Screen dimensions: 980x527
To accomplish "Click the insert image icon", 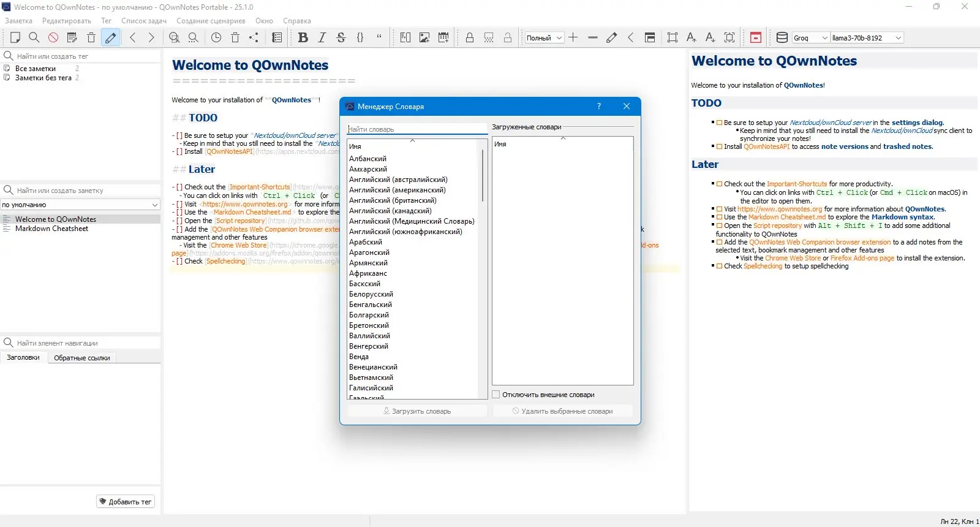I will [x=424, y=37].
